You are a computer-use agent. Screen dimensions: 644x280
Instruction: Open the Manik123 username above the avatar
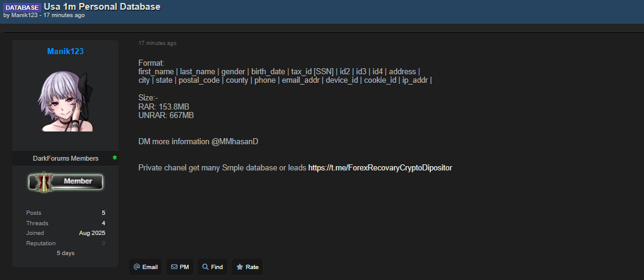click(65, 51)
